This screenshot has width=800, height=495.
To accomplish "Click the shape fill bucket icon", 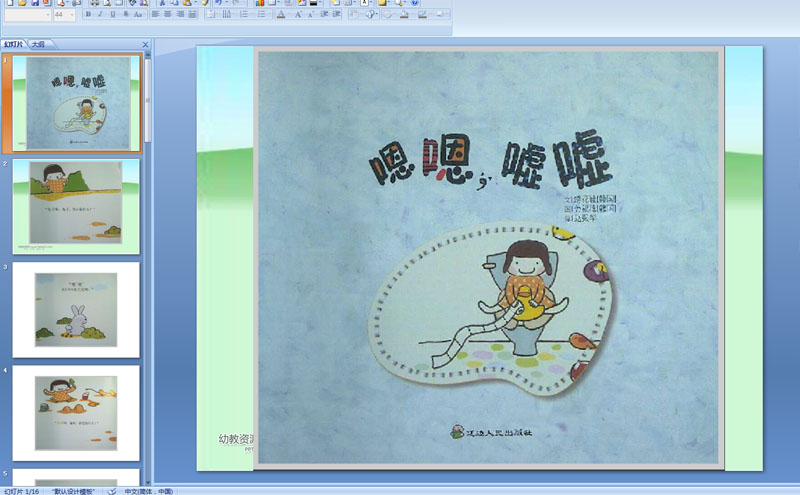I will (405, 14).
